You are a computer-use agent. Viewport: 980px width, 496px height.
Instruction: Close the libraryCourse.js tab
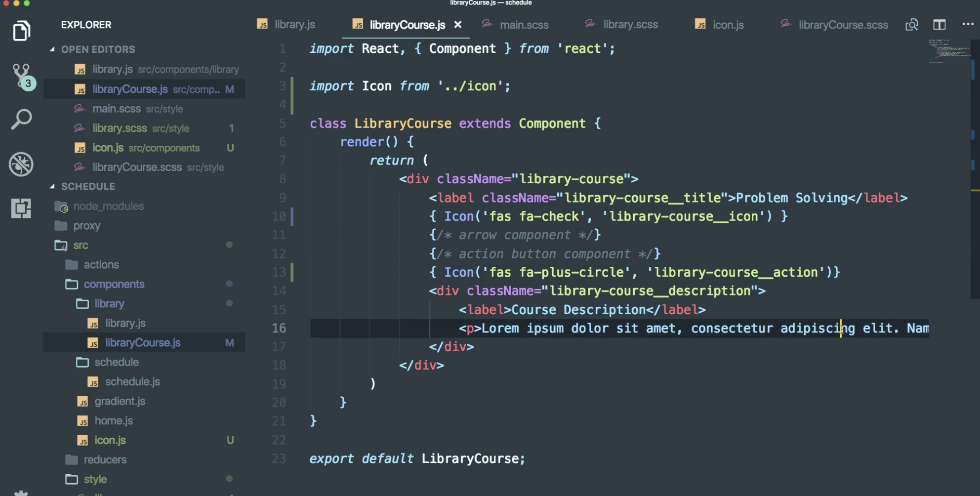pyautogui.click(x=458, y=25)
